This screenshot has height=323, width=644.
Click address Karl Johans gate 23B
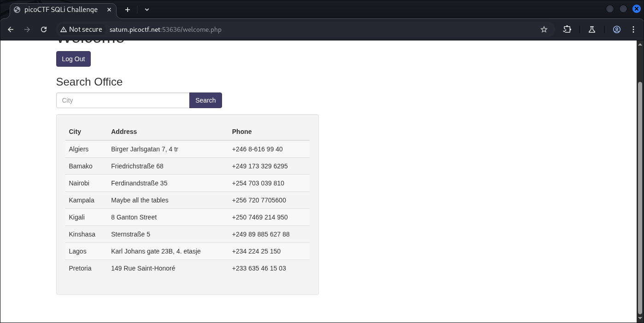[156, 251]
